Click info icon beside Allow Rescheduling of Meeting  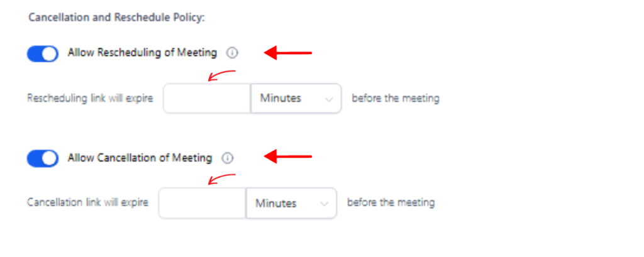(x=232, y=53)
